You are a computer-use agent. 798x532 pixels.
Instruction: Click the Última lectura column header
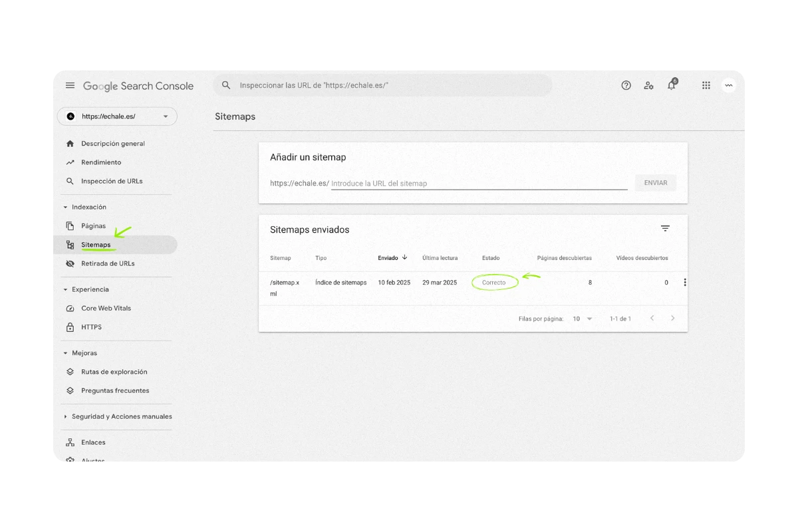(x=440, y=258)
